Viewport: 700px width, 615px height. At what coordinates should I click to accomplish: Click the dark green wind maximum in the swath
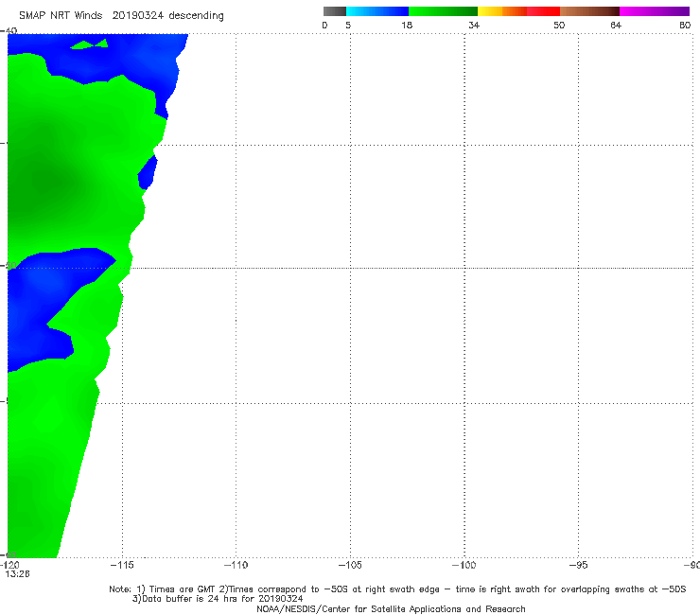pyautogui.click(x=44, y=184)
